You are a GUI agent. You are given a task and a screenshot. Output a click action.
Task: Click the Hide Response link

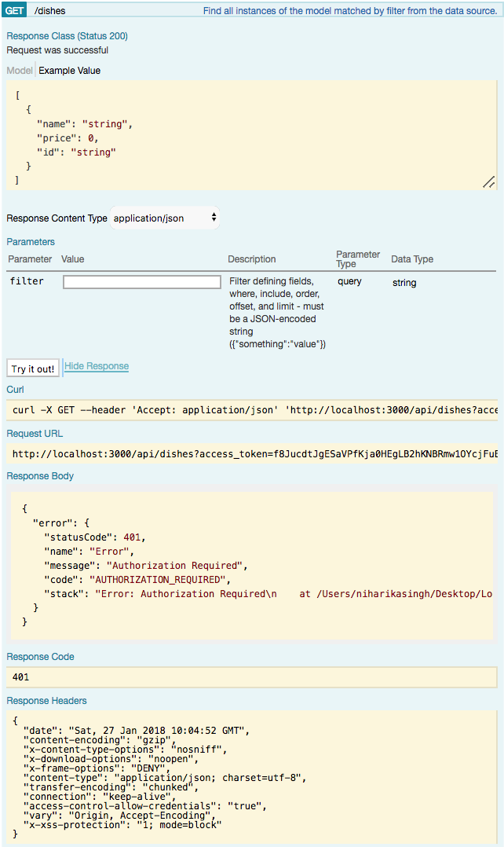[x=97, y=367]
